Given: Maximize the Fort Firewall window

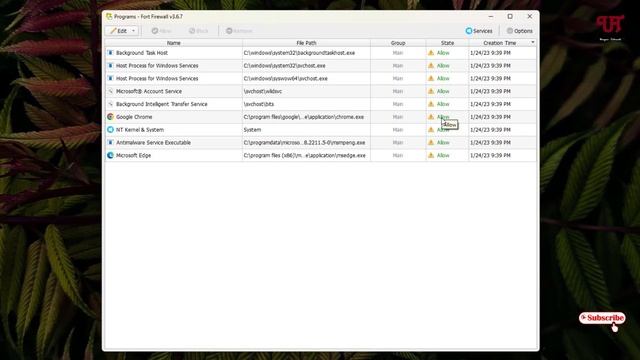Looking at the screenshot, I should tap(510, 16).
